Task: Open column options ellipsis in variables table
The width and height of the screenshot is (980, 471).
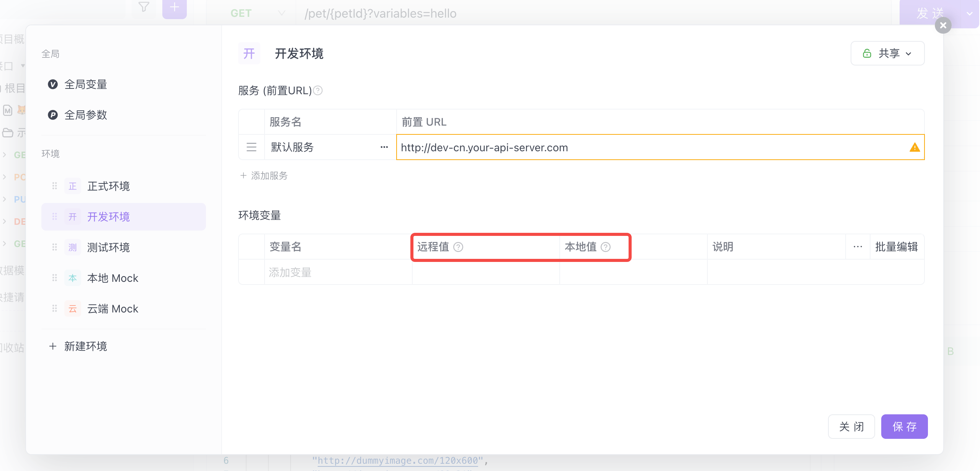Action: tap(857, 247)
